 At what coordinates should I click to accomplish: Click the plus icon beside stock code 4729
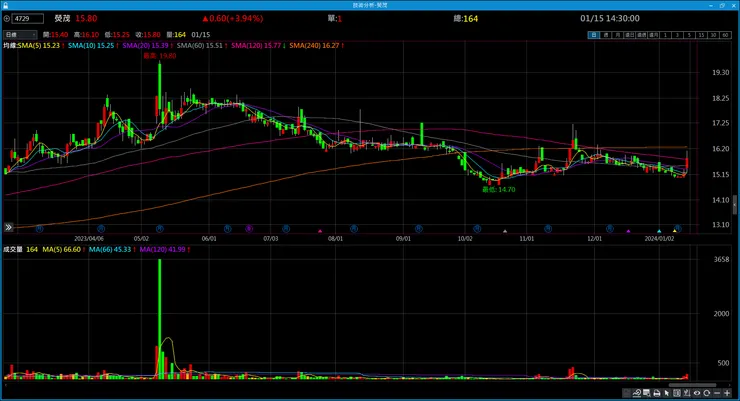point(7,19)
